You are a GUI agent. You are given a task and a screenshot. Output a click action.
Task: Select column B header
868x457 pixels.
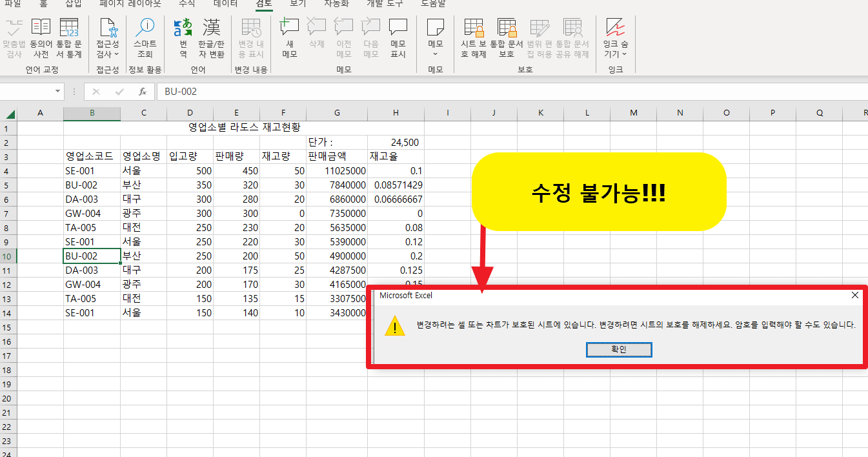pyautogui.click(x=92, y=113)
